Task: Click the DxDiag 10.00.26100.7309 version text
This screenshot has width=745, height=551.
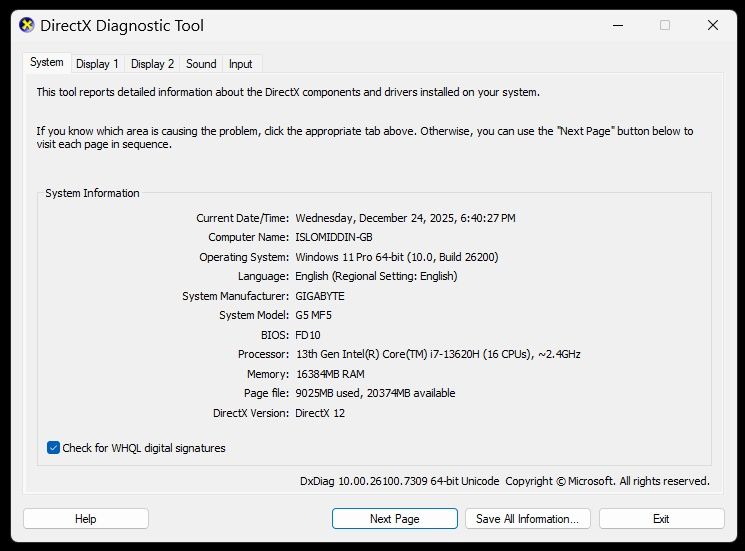Action: click(400, 481)
